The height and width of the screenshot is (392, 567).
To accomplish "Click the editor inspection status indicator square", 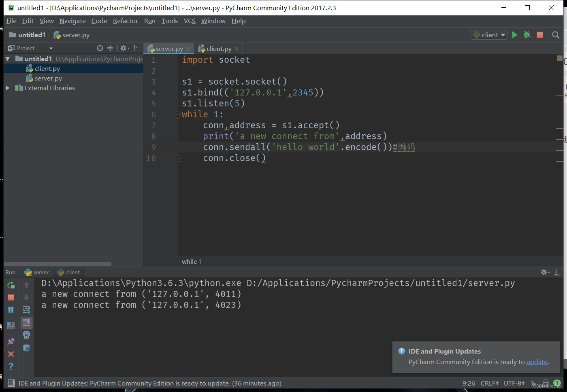I will (560, 58).
